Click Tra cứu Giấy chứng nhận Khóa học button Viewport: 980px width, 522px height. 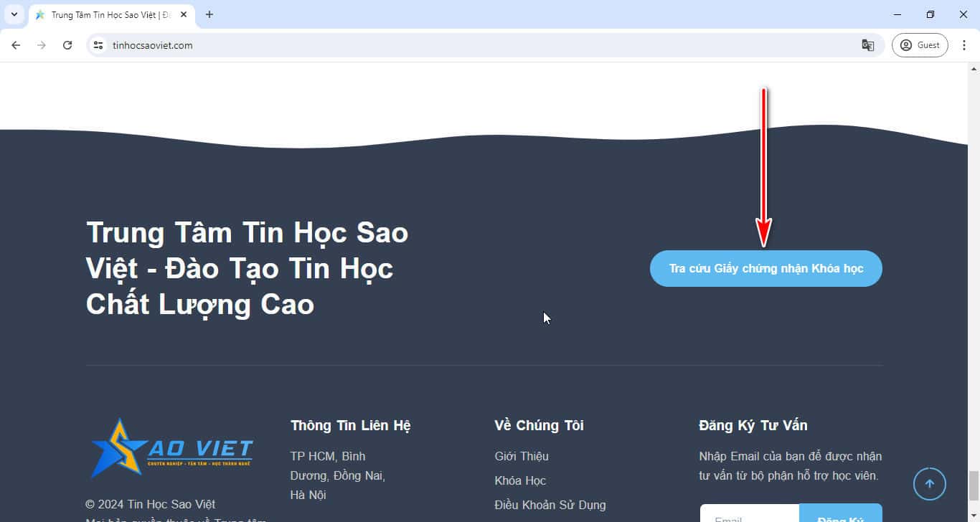pyautogui.click(x=765, y=269)
